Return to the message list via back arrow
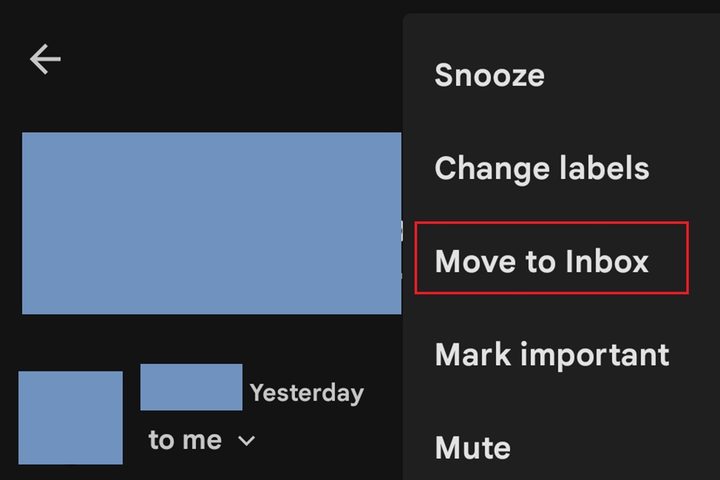 click(x=45, y=60)
